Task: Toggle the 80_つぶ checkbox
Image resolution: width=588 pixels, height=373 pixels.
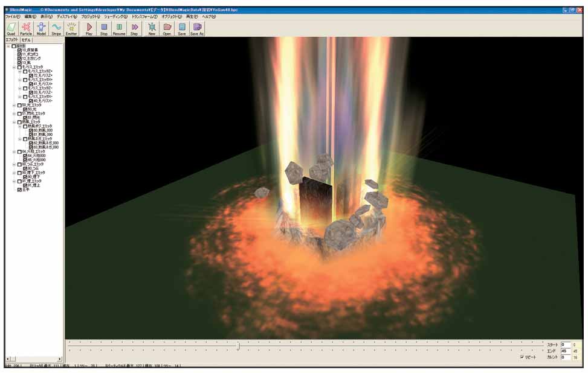Action: click(x=25, y=168)
